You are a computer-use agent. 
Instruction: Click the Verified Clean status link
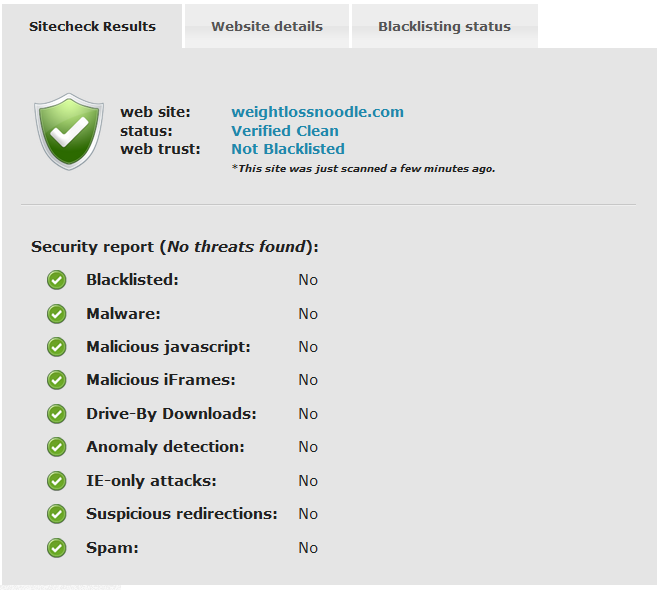(x=284, y=131)
